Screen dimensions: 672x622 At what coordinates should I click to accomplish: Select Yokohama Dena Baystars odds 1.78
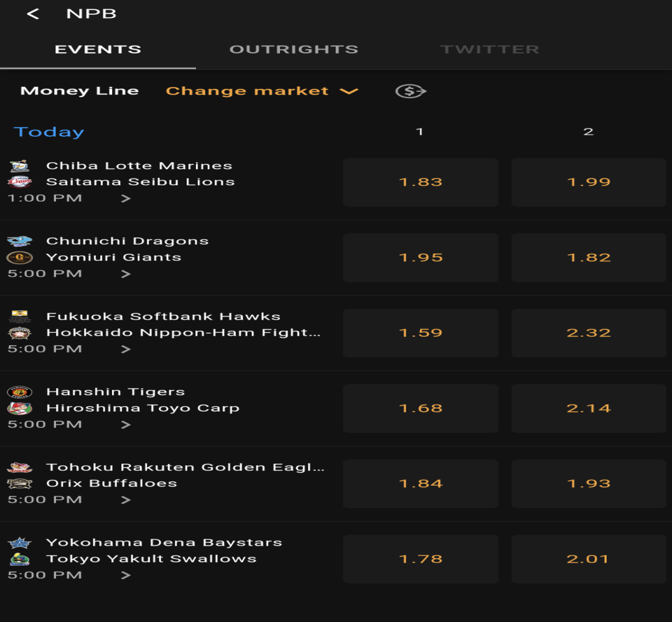[421, 559]
